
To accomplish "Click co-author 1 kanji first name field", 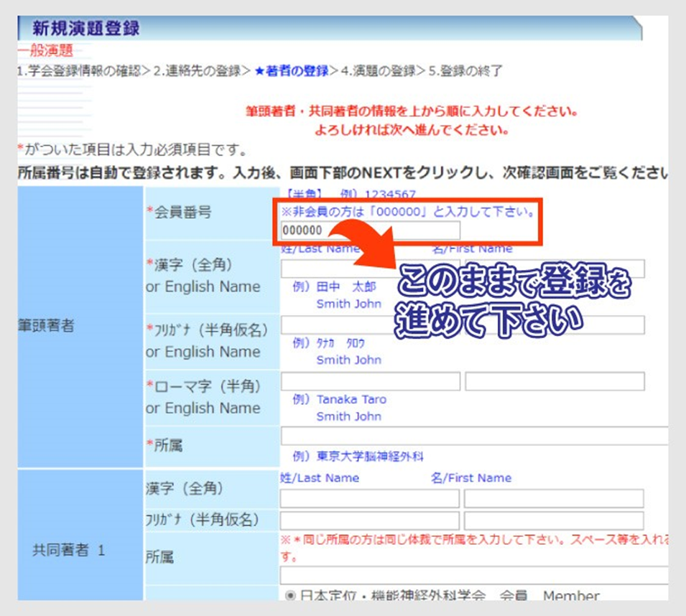I will point(554,499).
